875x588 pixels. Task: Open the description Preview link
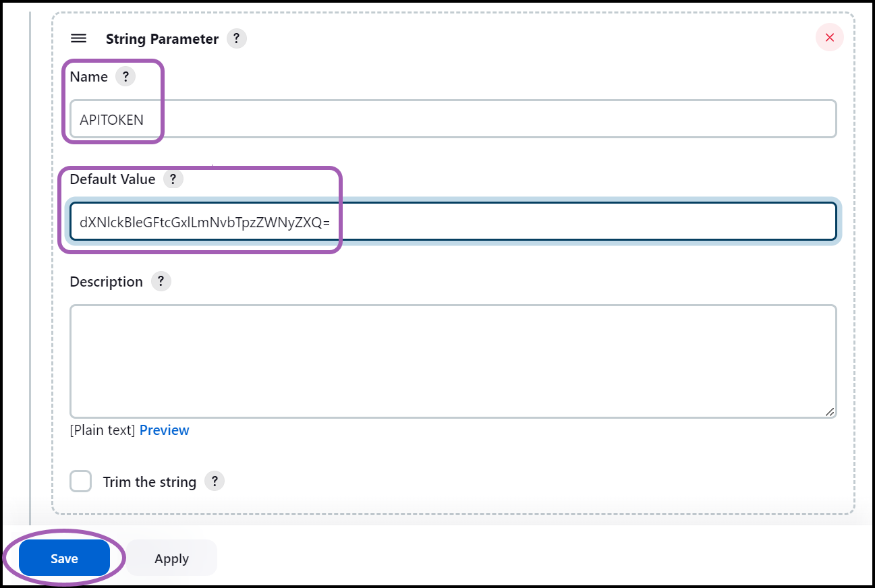tap(165, 430)
